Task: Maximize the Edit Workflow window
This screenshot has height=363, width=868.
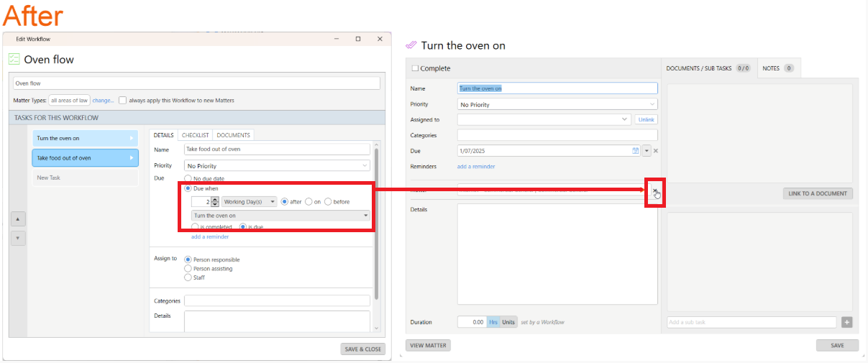Action: point(358,39)
